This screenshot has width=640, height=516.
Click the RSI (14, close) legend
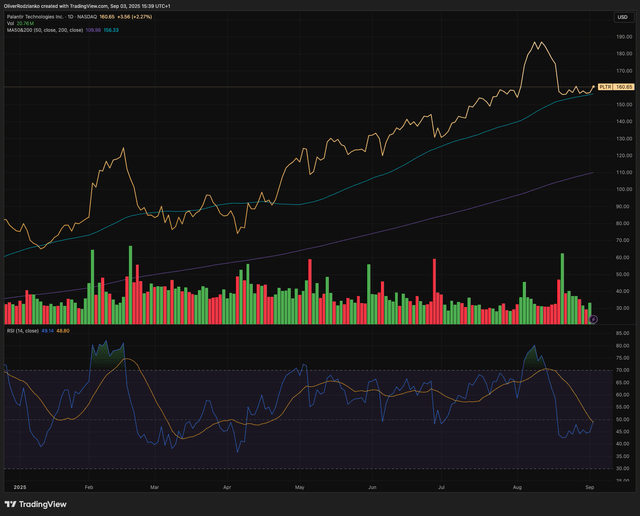tap(23, 331)
